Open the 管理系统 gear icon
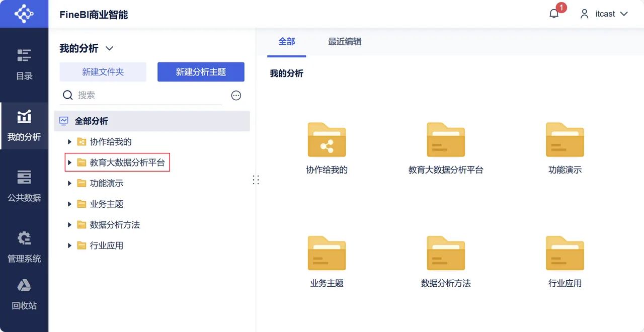 pyautogui.click(x=24, y=238)
